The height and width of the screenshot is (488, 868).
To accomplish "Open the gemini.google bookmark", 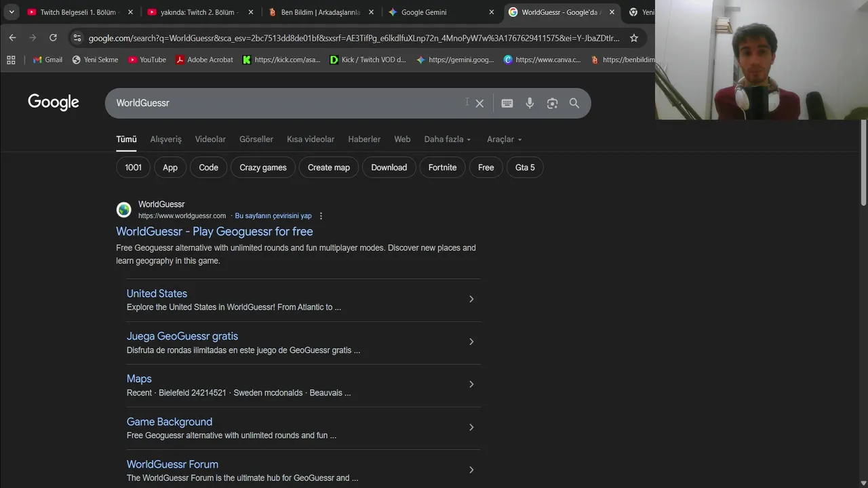I will pos(455,60).
